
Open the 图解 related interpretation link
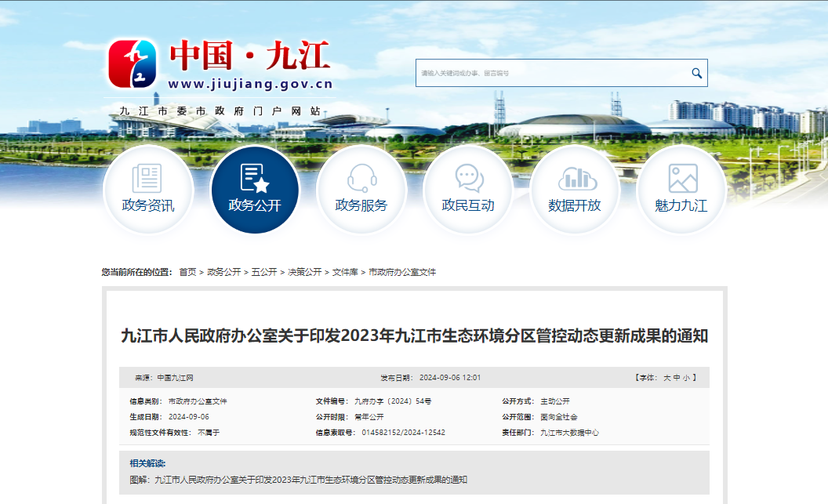coord(299,480)
